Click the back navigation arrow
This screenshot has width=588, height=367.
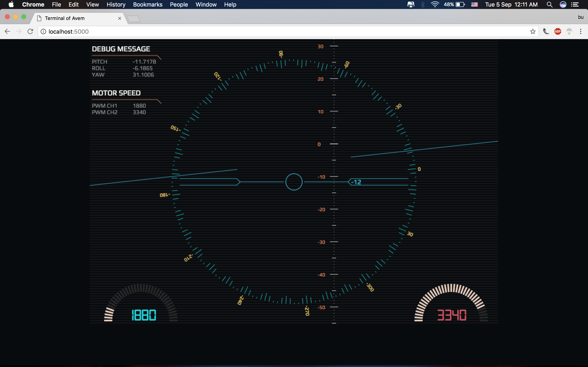pos(7,32)
